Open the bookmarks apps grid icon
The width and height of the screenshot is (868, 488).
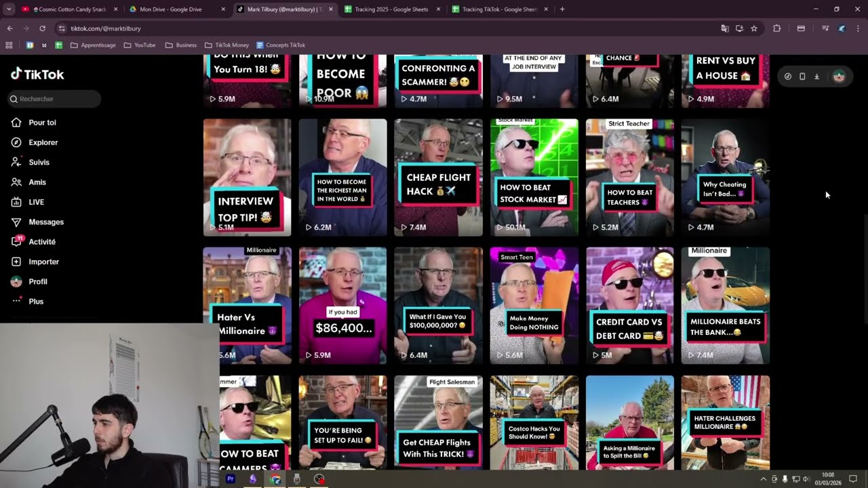tap(9, 45)
